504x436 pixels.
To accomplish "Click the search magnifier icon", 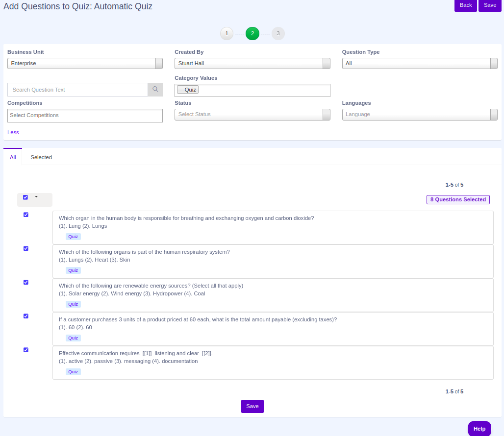I will point(155,90).
